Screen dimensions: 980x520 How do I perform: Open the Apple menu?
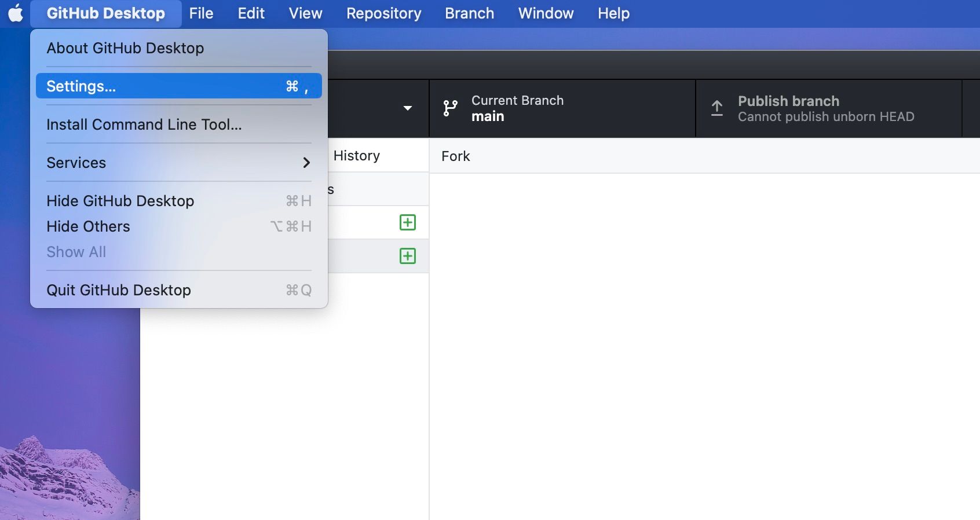(16, 13)
